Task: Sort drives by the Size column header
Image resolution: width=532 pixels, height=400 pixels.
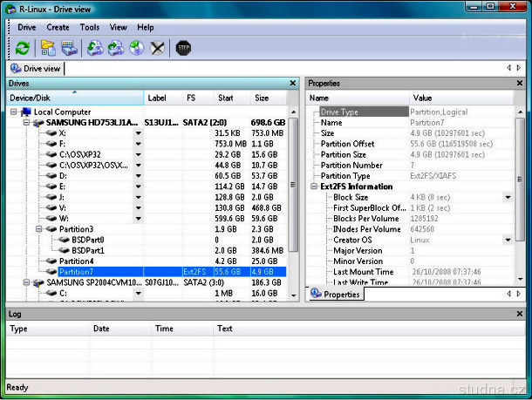Action: [x=262, y=98]
